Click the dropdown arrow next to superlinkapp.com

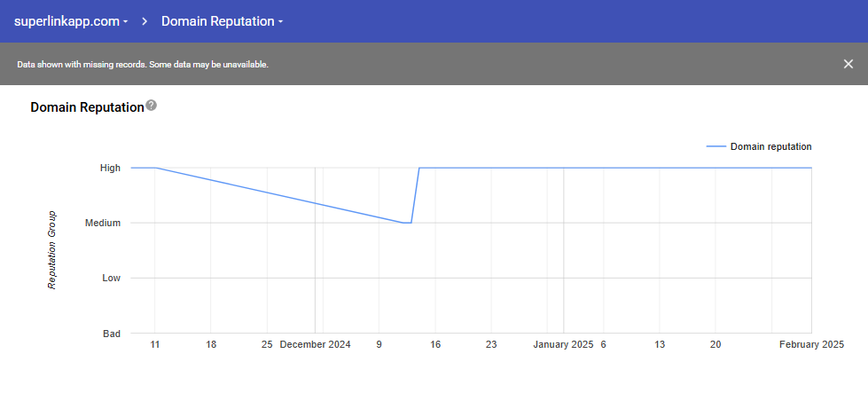125,22
